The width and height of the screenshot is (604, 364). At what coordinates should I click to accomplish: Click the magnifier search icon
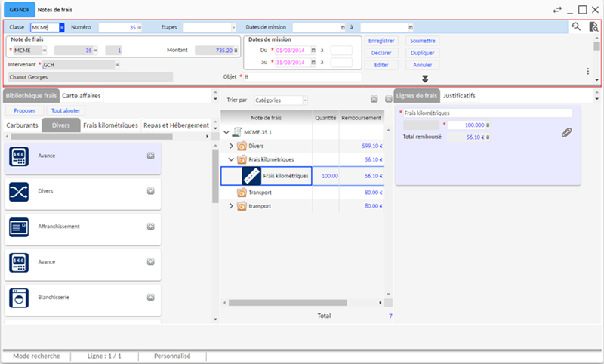[576, 27]
